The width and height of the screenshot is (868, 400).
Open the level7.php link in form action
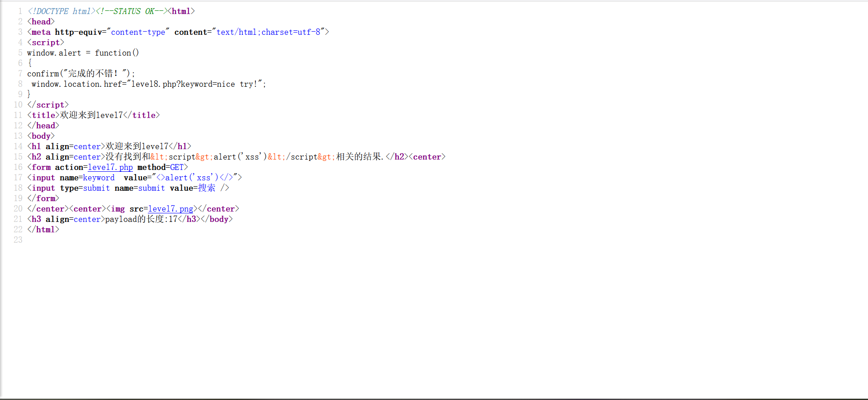point(110,167)
